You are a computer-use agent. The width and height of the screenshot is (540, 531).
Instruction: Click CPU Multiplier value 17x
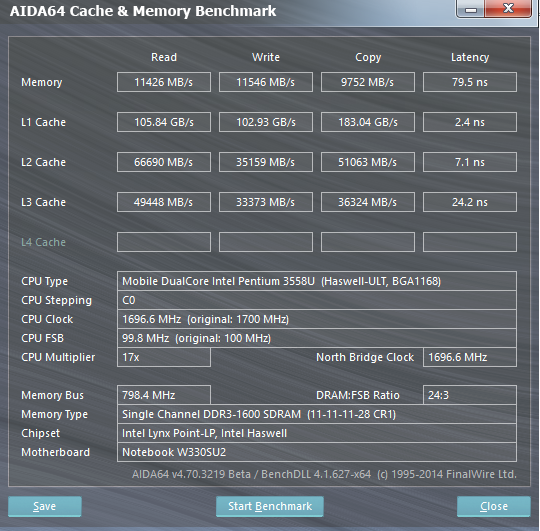164,357
